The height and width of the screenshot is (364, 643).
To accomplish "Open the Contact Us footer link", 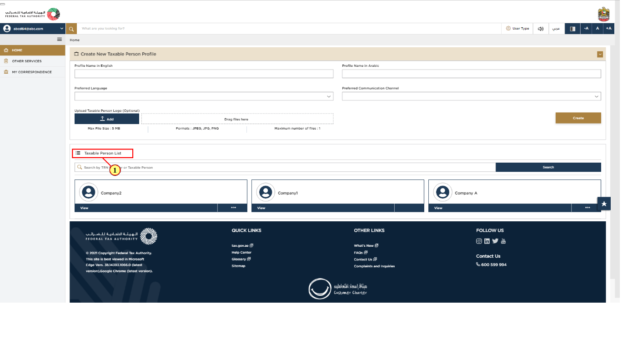I will pos(365,259).
